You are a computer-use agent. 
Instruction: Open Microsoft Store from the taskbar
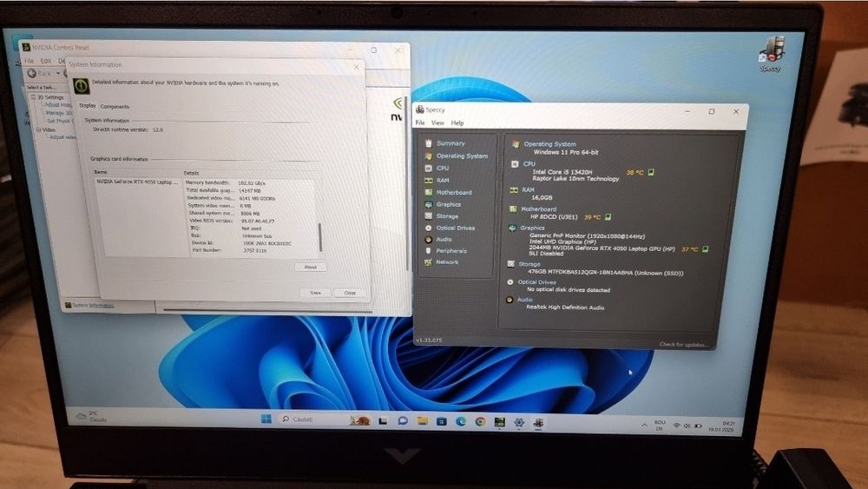[x=441, y=421]
